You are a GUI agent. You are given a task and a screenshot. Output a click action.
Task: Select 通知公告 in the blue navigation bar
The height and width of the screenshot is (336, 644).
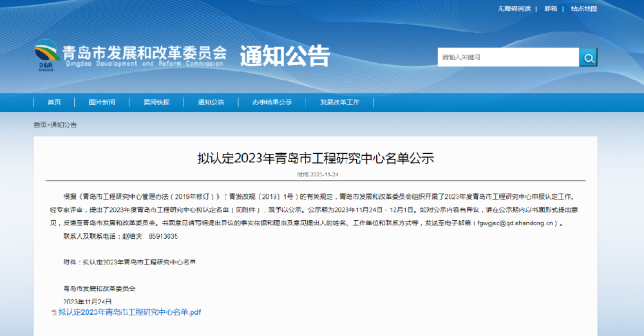(x=211, y=102)
